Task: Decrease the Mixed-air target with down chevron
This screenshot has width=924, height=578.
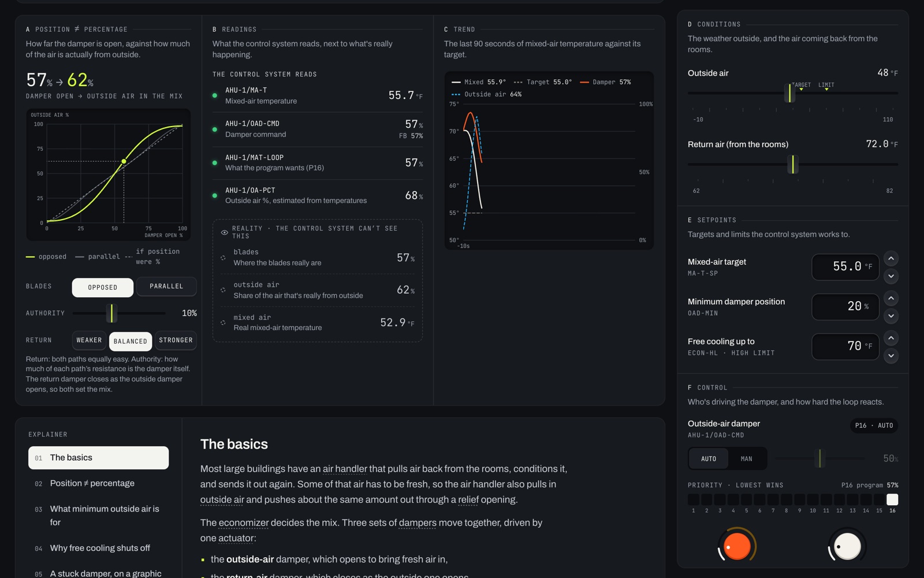Action: [891, 276]
